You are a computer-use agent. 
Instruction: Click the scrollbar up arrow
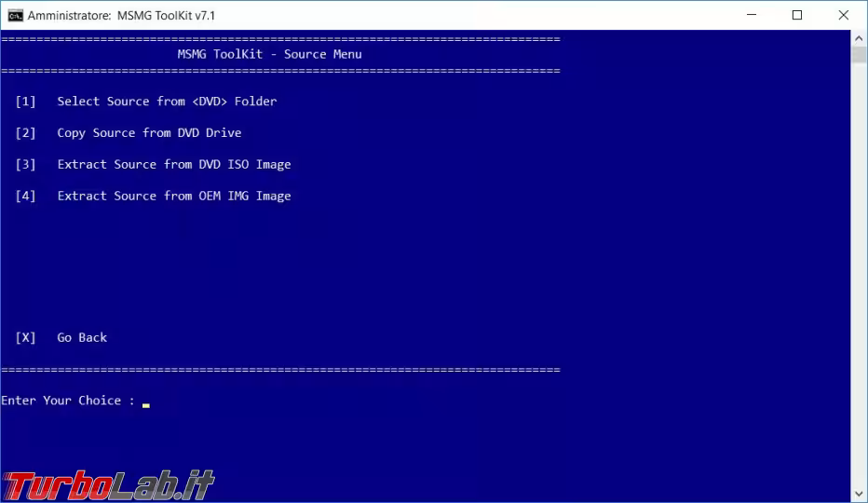point(859,39)
